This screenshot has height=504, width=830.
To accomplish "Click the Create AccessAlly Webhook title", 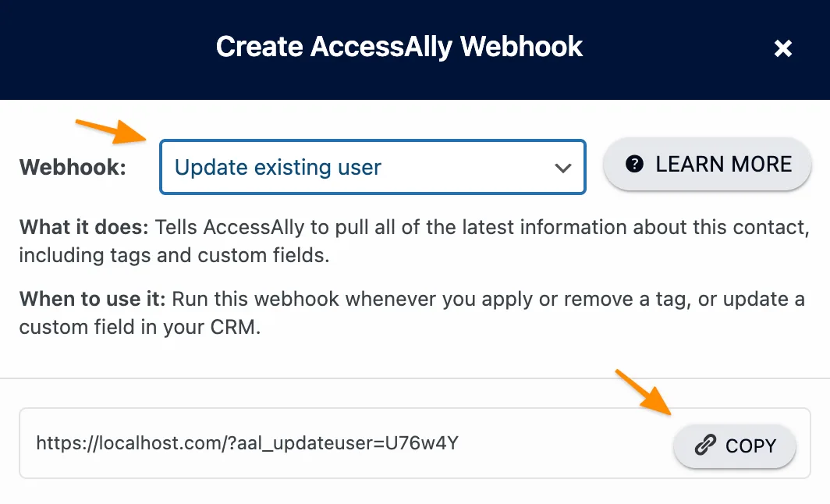I will coord(399,47).
